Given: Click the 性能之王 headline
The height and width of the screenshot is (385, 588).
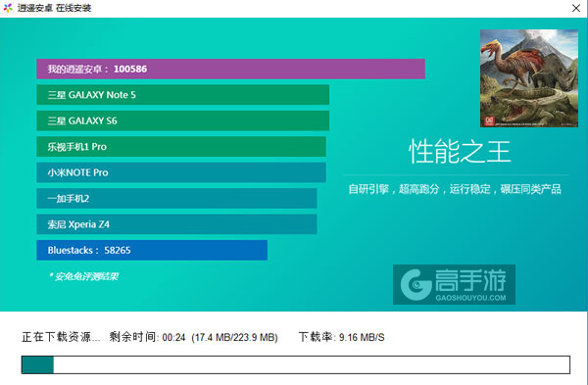Looking at the screenshot, I should (x=460, y=152).
